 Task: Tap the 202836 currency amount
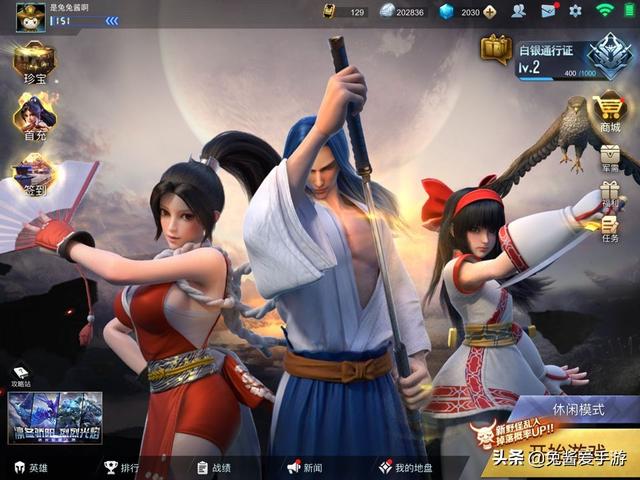click(x=410, y=13)
